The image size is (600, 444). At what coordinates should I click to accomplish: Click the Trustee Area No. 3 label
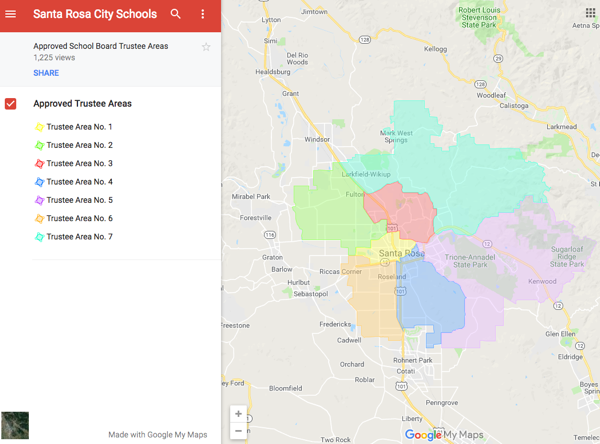coord(80,163)
